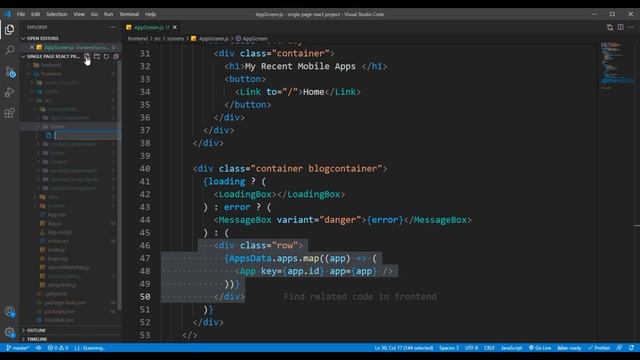
Task: Click src in the breadcrumb path
Action: (x=157, y=39)
